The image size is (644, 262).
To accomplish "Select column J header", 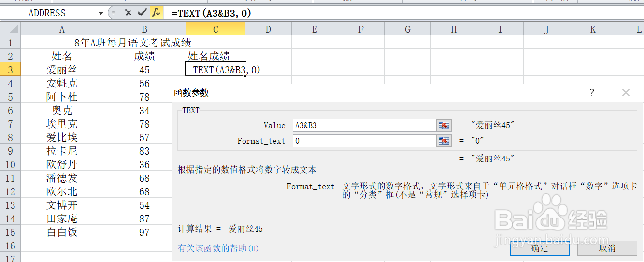I will tap(546, 29).
